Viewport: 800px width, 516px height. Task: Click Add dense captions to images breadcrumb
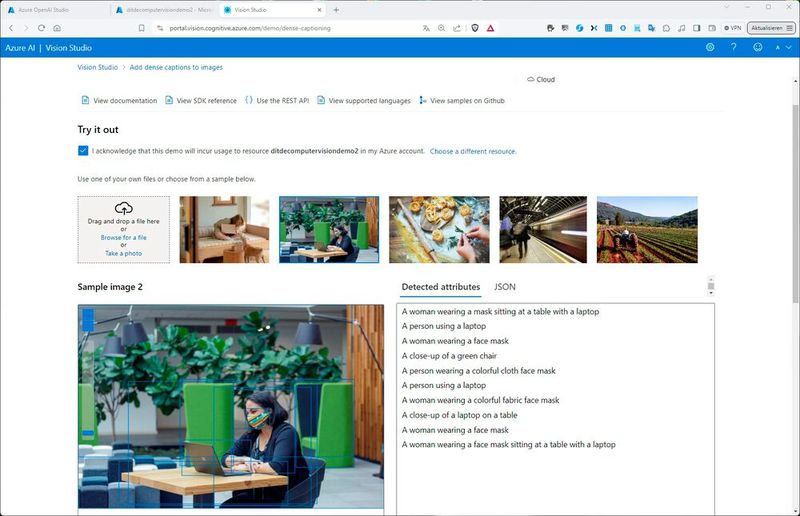[x=176, y=67]
